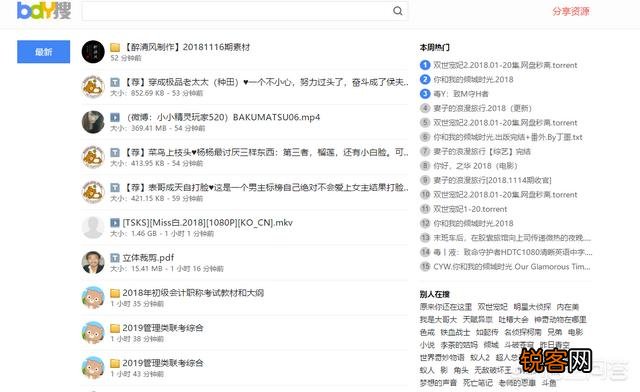Open 2018年初级会计职称考试教材和大纲 result
This screenshot has width=640, height=392.
193,293
